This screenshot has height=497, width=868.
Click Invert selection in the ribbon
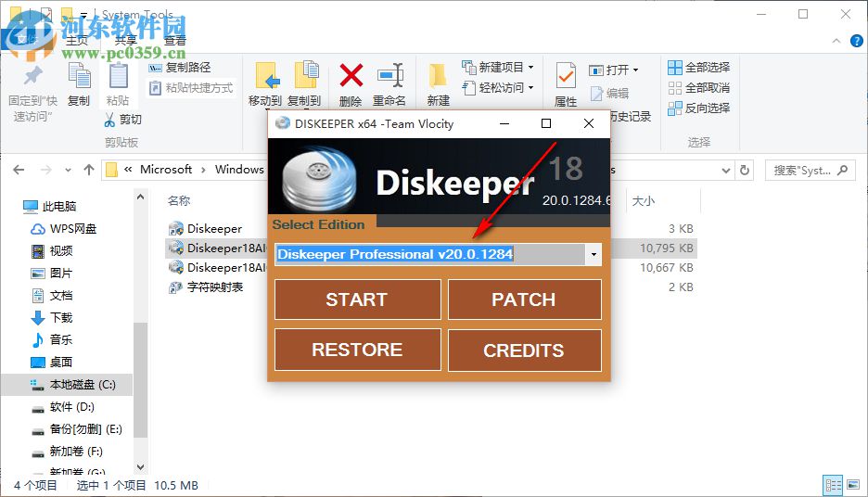tap(698, 108)
